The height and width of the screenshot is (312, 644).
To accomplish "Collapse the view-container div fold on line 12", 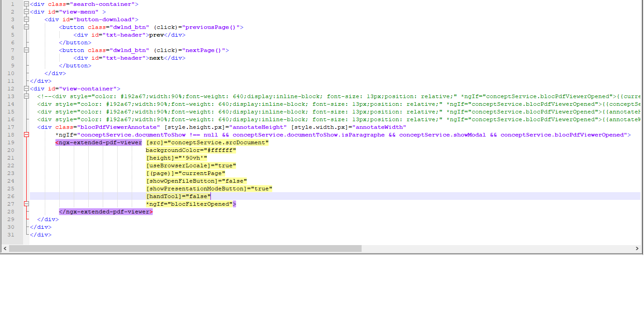I will tap(26, 89).
